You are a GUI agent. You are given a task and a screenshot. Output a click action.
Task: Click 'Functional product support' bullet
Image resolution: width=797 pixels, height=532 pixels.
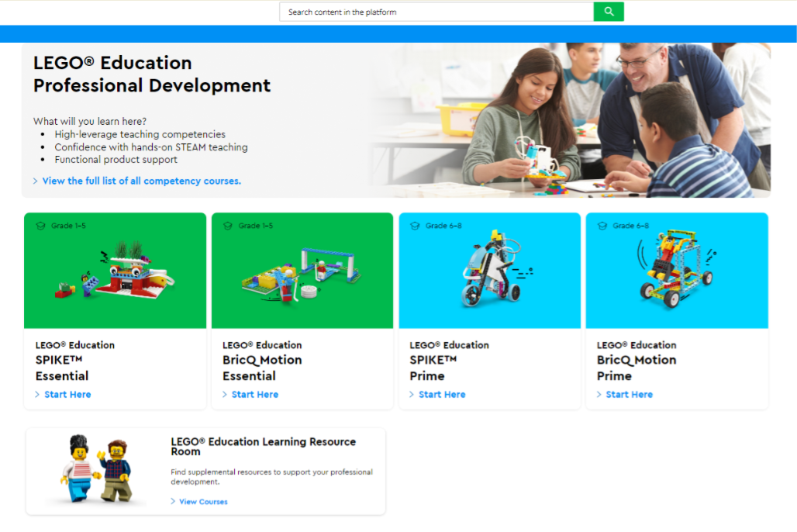[x=116, y=160]
